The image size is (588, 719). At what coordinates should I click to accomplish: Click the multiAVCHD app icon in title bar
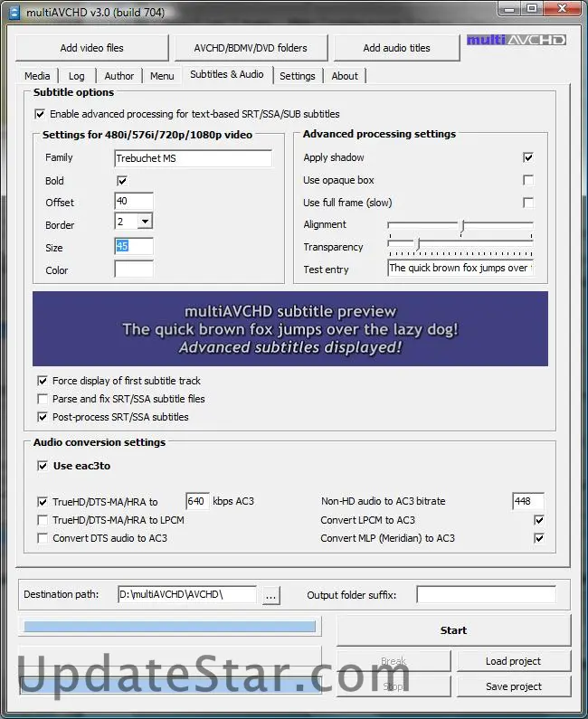click(14, 13)
